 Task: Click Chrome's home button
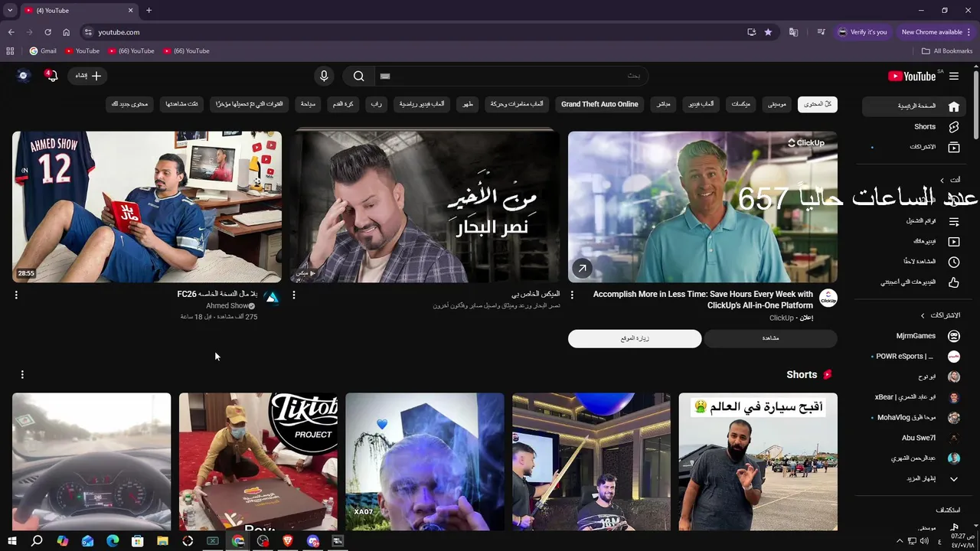(x=66, y=32)
